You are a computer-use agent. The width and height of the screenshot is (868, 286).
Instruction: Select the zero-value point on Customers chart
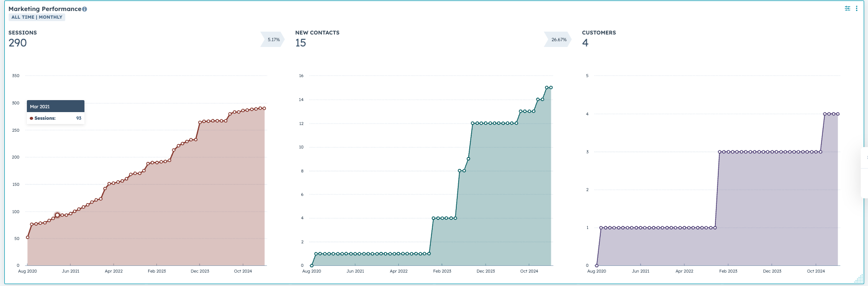[596, 265]
